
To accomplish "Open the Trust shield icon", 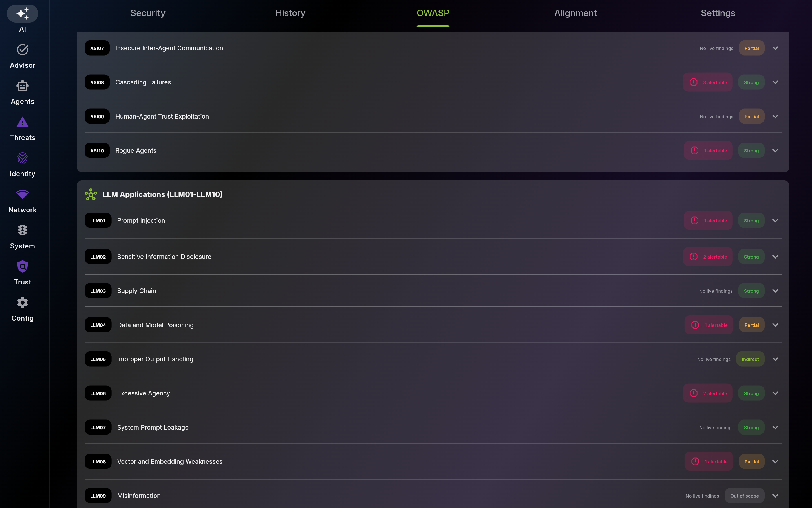I will [x=23, y=266].
